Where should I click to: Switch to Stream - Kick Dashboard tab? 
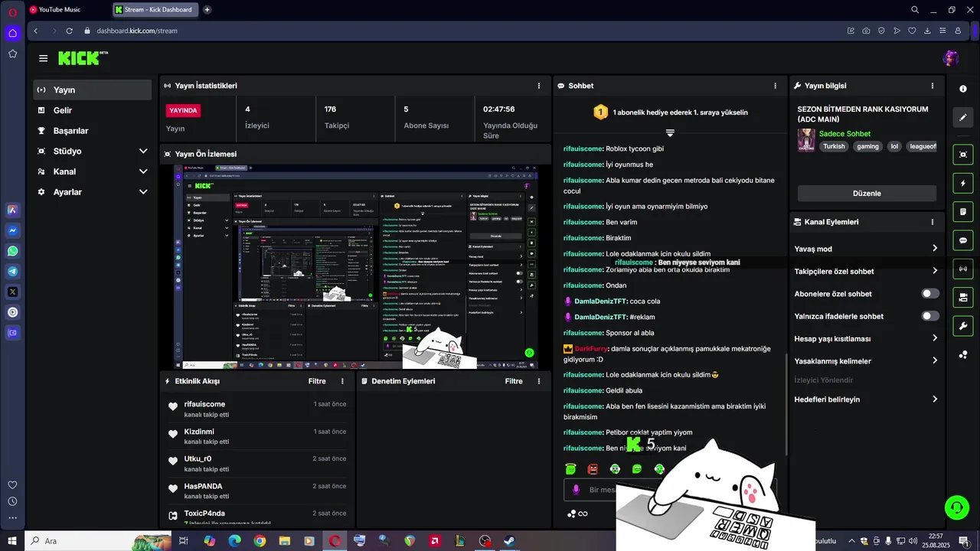click(x=155, y=10)
